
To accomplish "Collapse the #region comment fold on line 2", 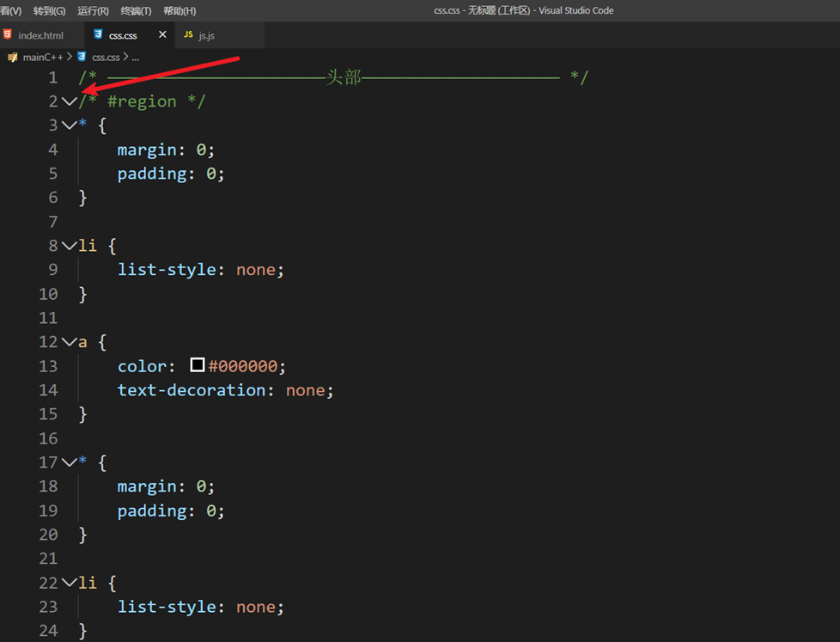I will [69, 101].
